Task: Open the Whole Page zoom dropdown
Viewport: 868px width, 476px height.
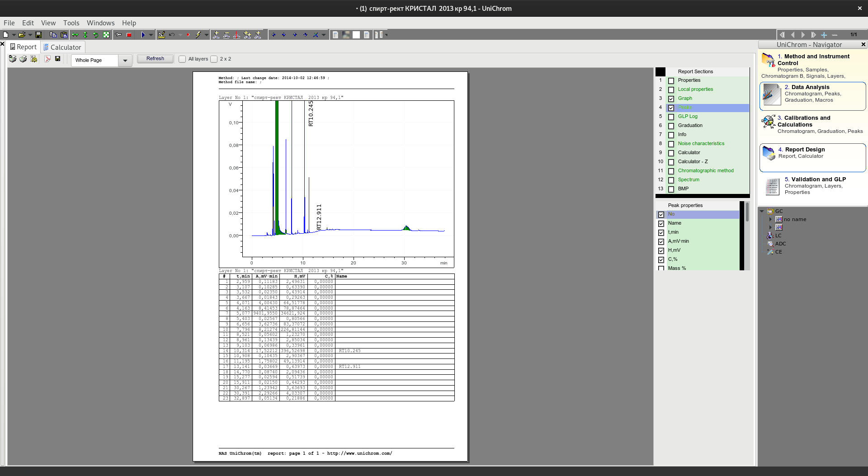Action: (x=125, y=61)
